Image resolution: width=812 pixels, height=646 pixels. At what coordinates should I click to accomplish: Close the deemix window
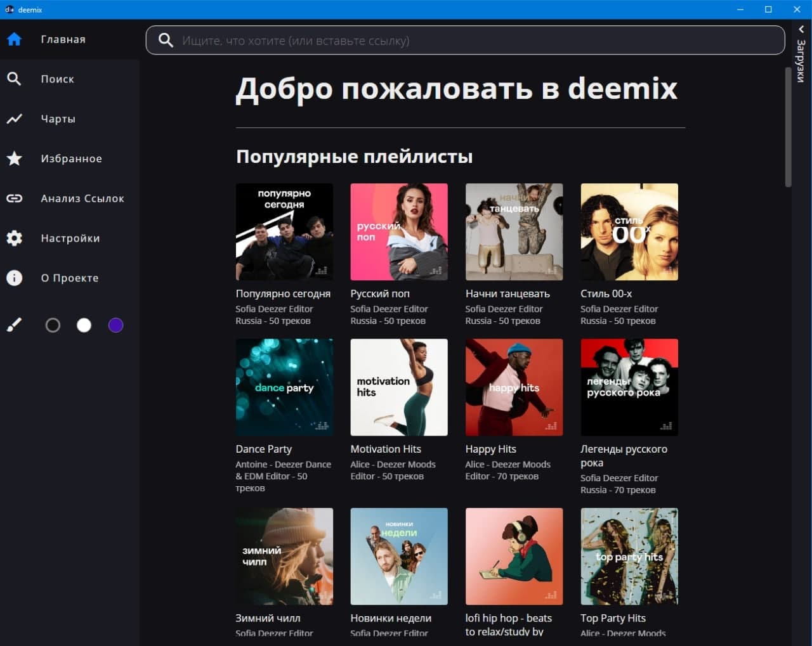point(797,10)
